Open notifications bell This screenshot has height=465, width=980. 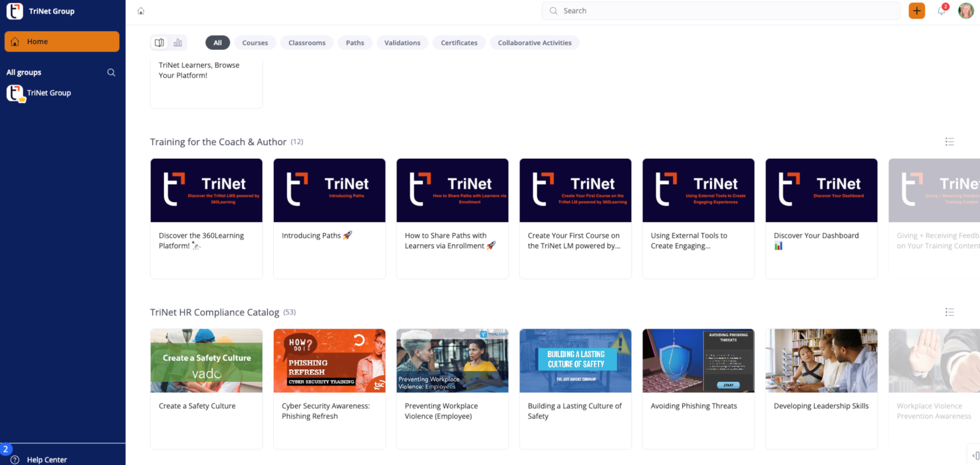941,11
